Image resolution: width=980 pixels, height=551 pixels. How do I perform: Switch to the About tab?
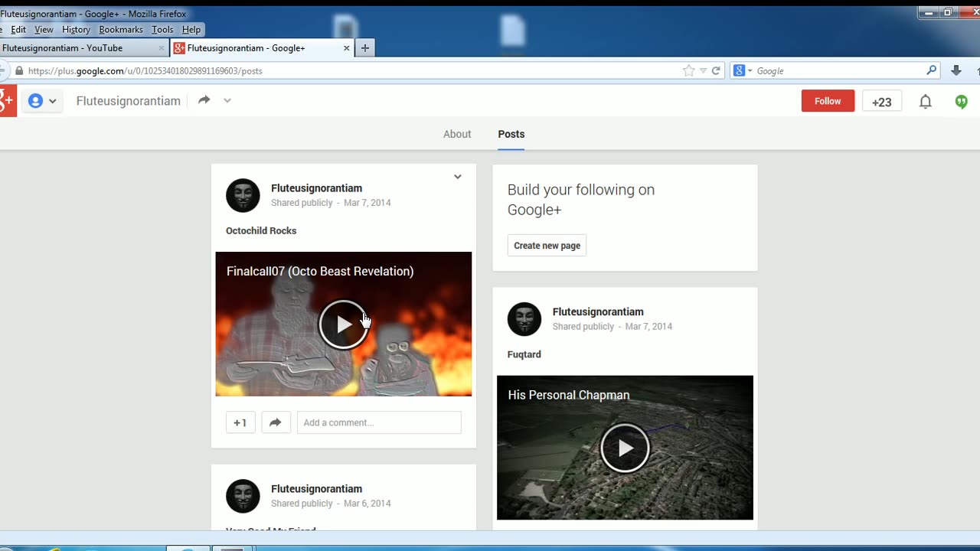[x=457, y=134]
